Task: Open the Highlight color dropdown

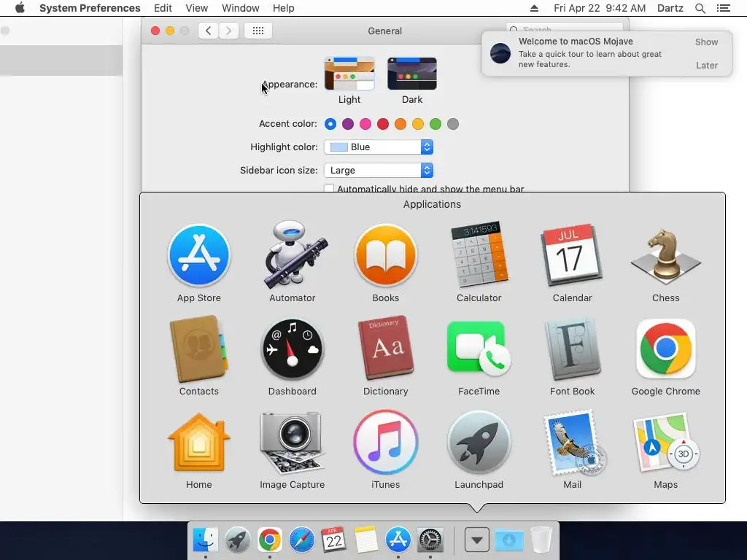Action: click(x=379, y=147)
